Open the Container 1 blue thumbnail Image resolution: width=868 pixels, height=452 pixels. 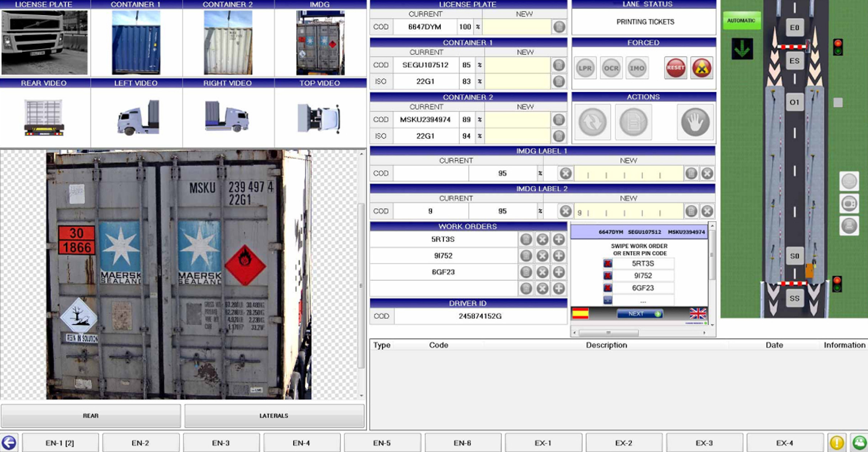(x=136, y=42)
